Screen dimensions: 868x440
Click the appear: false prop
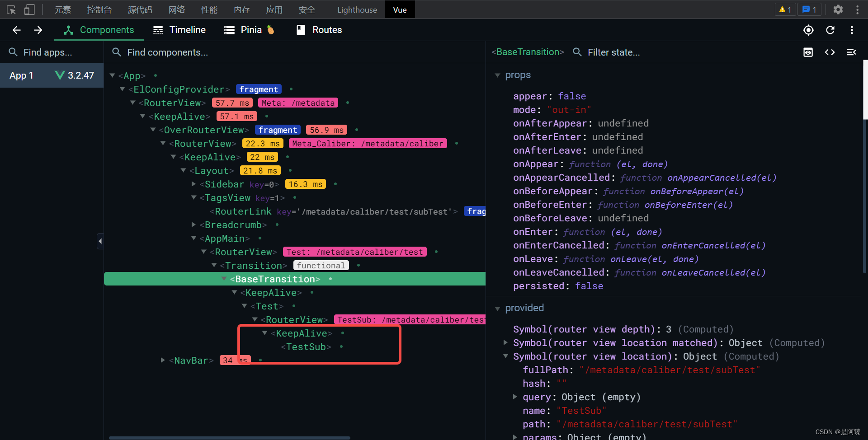(549, 96)
